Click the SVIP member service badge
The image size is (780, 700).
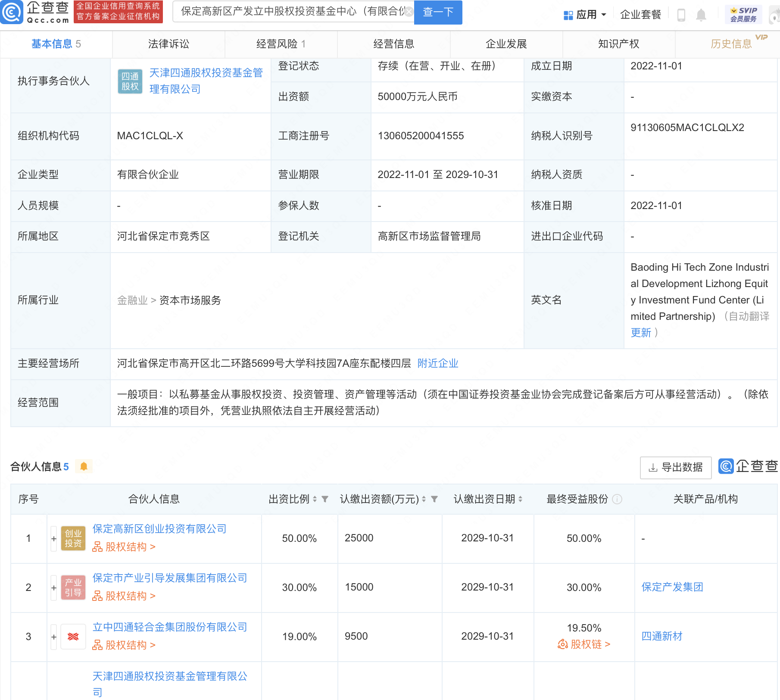coord(743,15)
